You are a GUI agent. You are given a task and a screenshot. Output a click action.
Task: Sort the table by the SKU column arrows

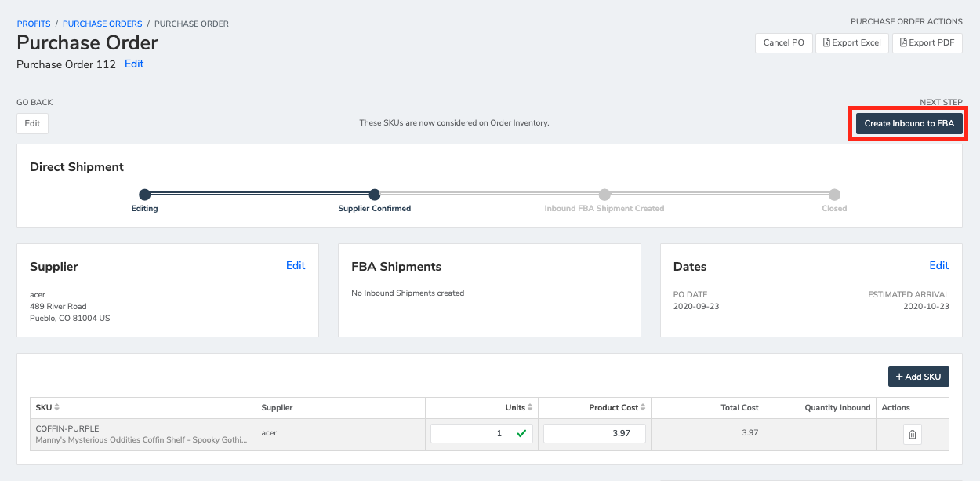point(55,407)
